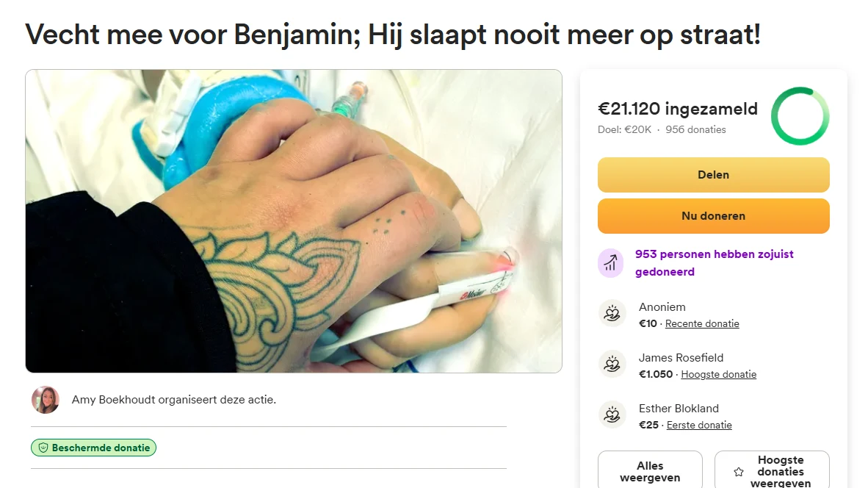This screenshot has height=488, width=868.
Task: Click the purple donation trend icon
Action: pyautogui.click(x=610, y=262)
